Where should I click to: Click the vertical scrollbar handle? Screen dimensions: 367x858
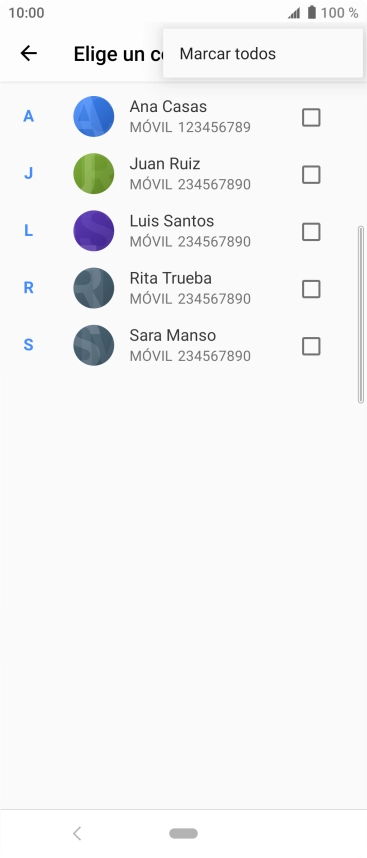tap(360, 315)
